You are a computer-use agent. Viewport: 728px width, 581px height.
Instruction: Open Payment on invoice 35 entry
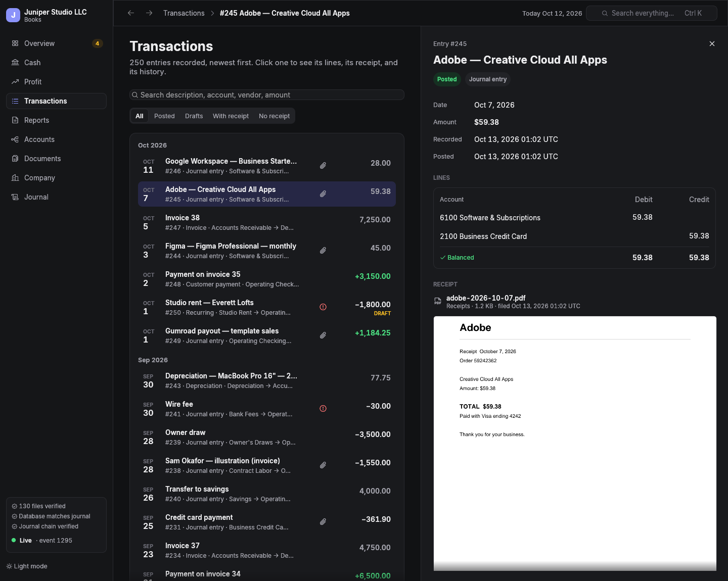[x=267, y=279]
